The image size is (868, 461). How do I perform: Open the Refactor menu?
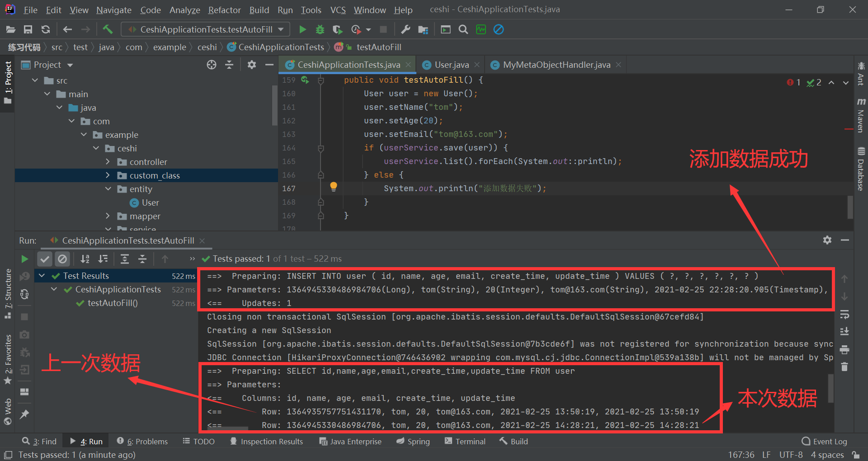point(224,9)
